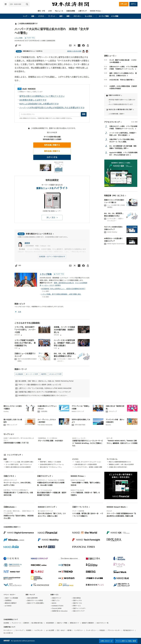The image size is (141, 644).
Task: Click 有料会員に登録する orange button
Action: 52,145
